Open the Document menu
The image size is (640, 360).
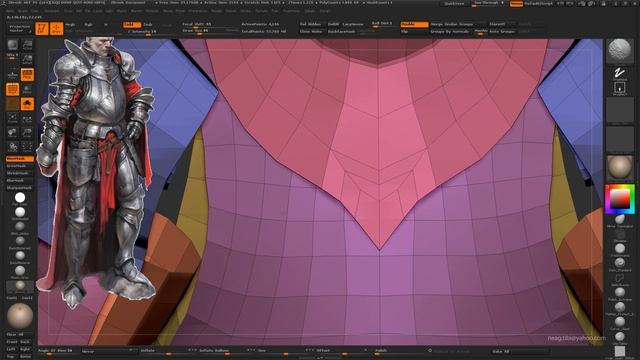pyautogui.click(x=52, y=11)
